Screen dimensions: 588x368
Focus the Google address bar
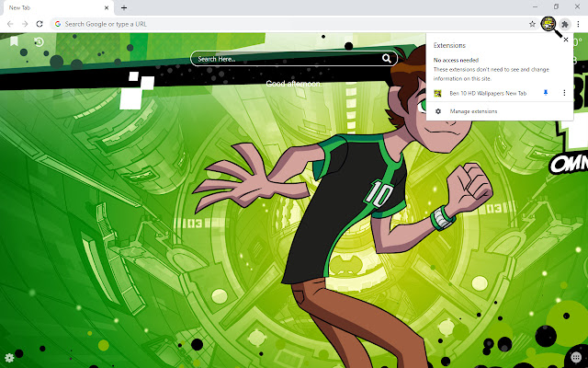coord(294,24)
